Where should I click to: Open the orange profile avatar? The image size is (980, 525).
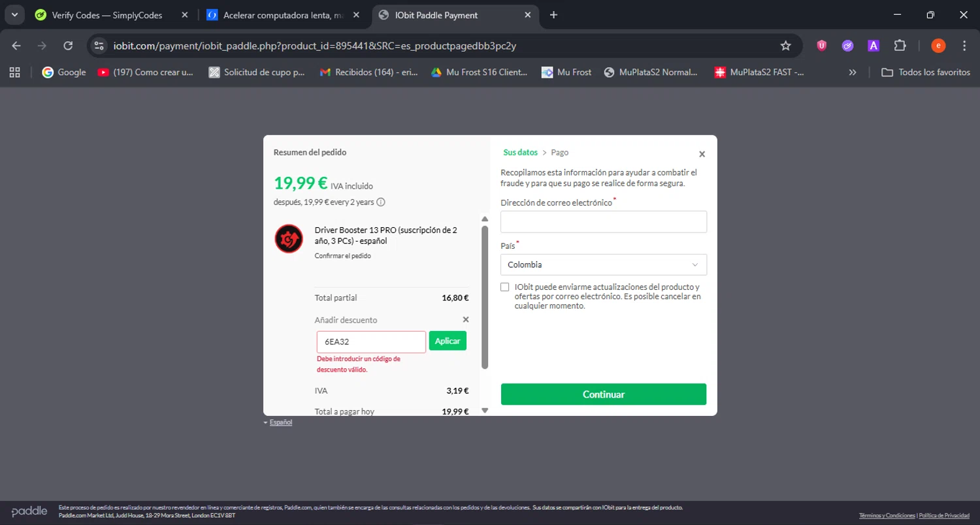click(x=938, y=46)
